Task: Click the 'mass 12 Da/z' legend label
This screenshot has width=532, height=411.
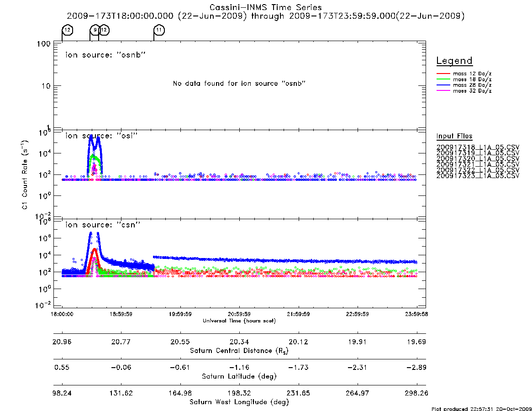Action: (472, 74)
